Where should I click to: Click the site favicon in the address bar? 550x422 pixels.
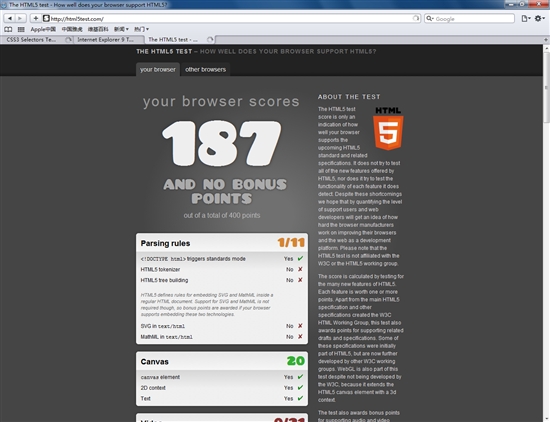[x=46, y=18]
